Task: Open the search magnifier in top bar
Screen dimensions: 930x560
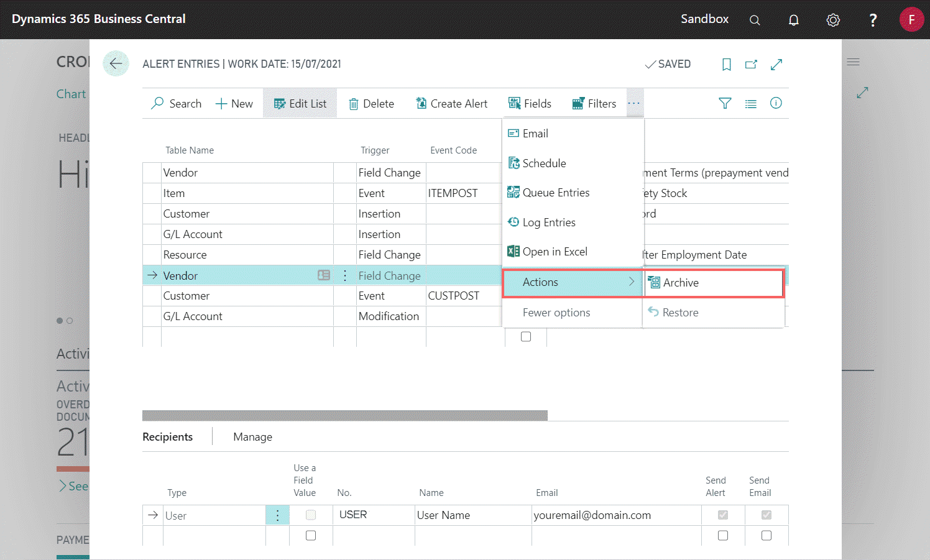Action: pyautogui.click(x=755, y=20)
